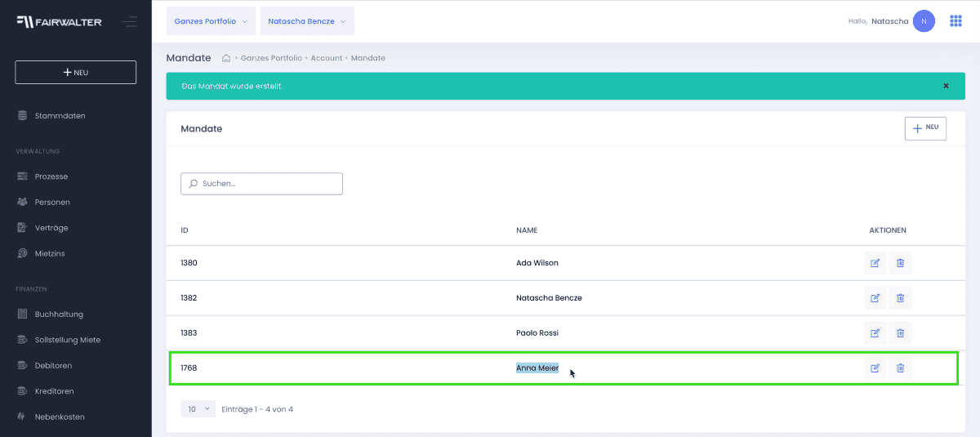The width and height of the screenshot is (980, 437).
Task: Click the user avatar N
Action: pyautogui.click(x=924, y=21)
